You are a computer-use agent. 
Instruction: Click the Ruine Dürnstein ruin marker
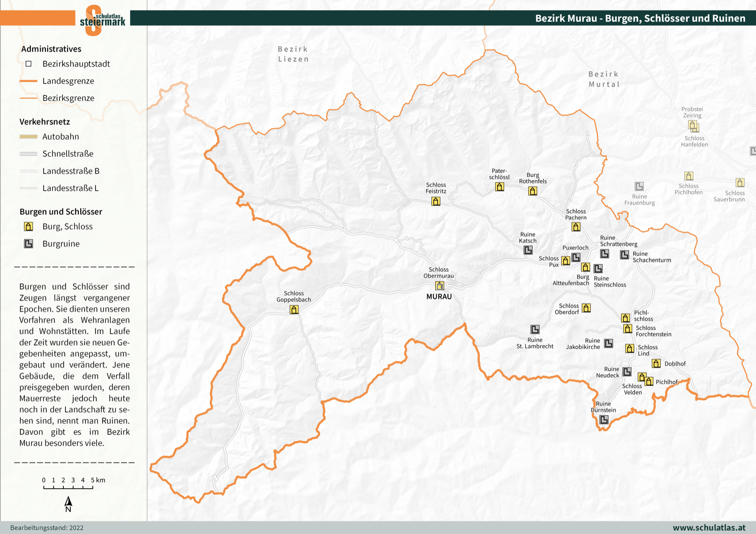pos(604,419)
